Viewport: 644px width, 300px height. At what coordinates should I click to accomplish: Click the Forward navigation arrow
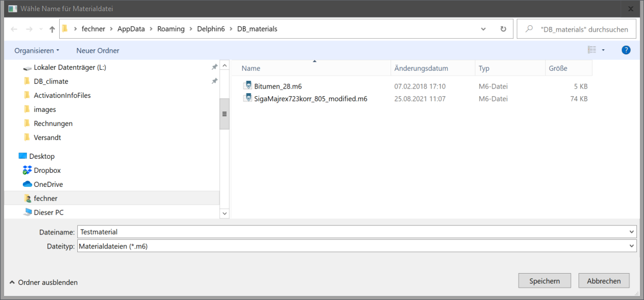tap(29, 29)
